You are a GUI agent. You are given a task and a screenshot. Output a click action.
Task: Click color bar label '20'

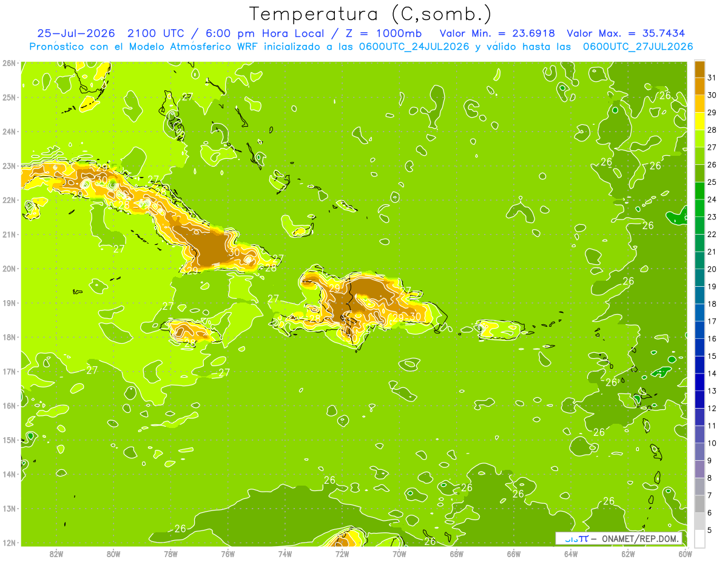712,269
